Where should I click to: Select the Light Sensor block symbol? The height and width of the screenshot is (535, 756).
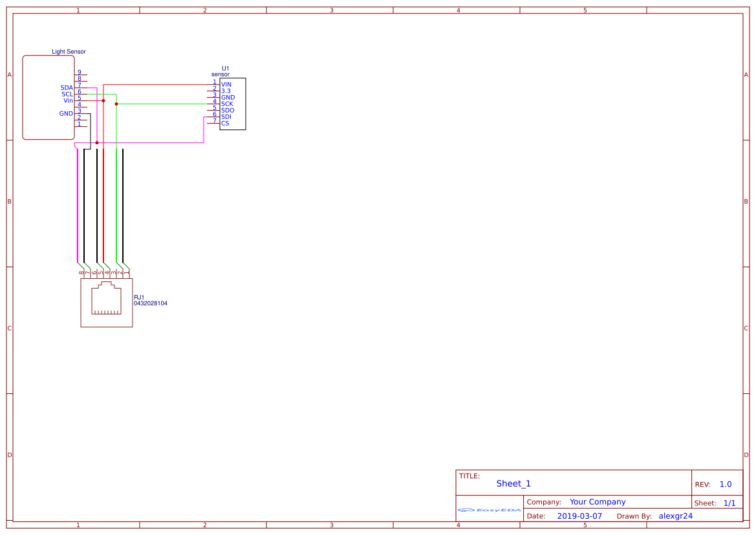tap(48, 97)
